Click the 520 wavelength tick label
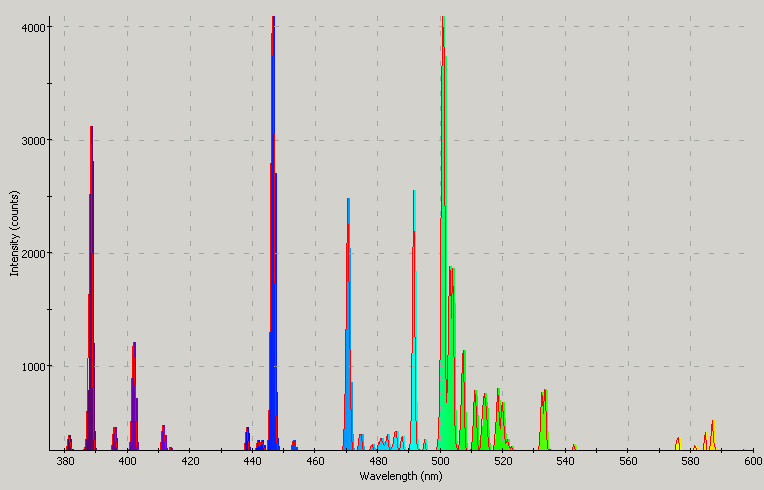 [503, 461]
